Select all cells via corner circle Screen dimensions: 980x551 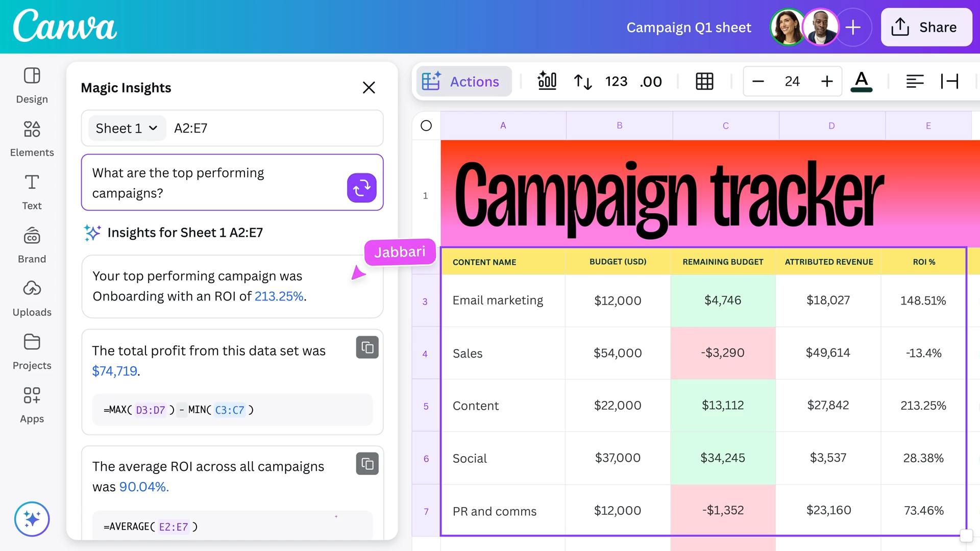(426, 126)
